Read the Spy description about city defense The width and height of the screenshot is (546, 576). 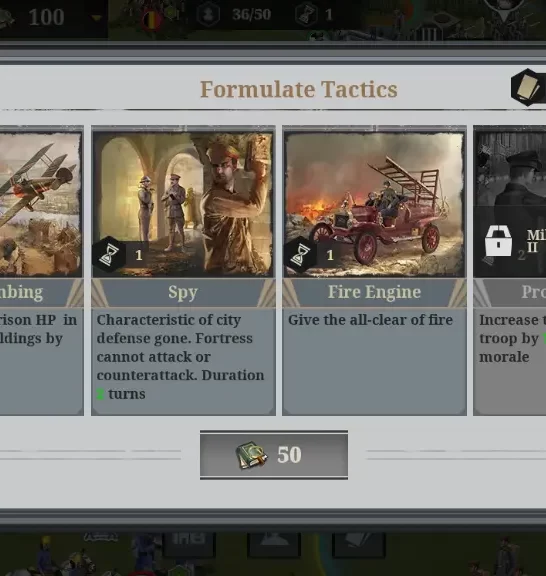coord(180,357)
